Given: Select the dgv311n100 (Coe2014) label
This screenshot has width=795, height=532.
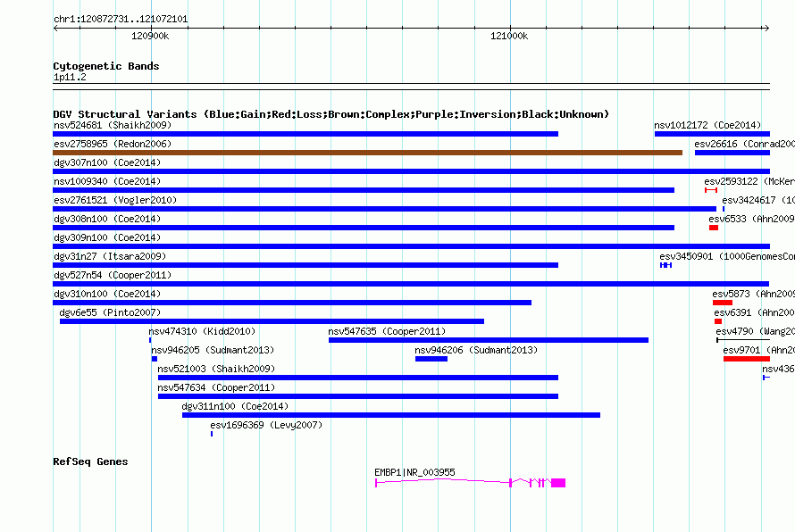Looking at the screenshot, I should tap(235, 406).
